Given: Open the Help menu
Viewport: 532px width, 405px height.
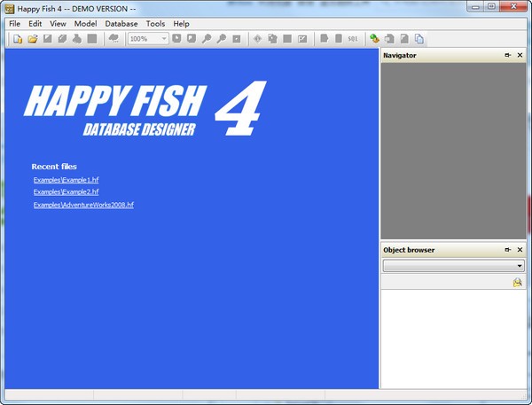Looking at the screenshot, I should coord(181,24).
